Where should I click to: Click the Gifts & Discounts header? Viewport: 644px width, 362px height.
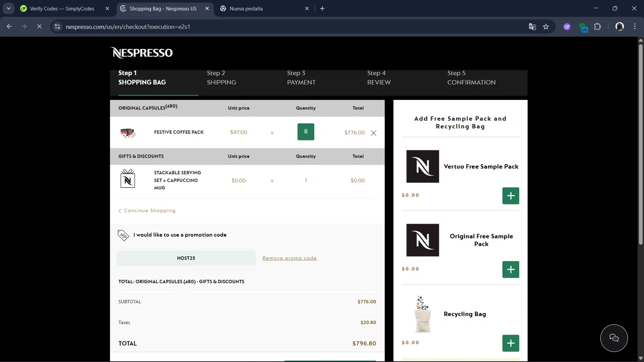(141, 156)
